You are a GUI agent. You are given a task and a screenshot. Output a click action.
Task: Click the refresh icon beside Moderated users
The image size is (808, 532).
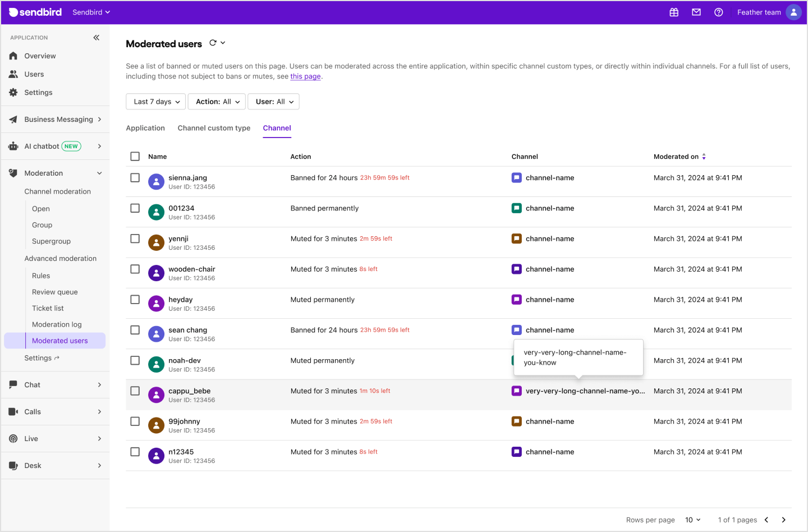(x=213, y=43)
